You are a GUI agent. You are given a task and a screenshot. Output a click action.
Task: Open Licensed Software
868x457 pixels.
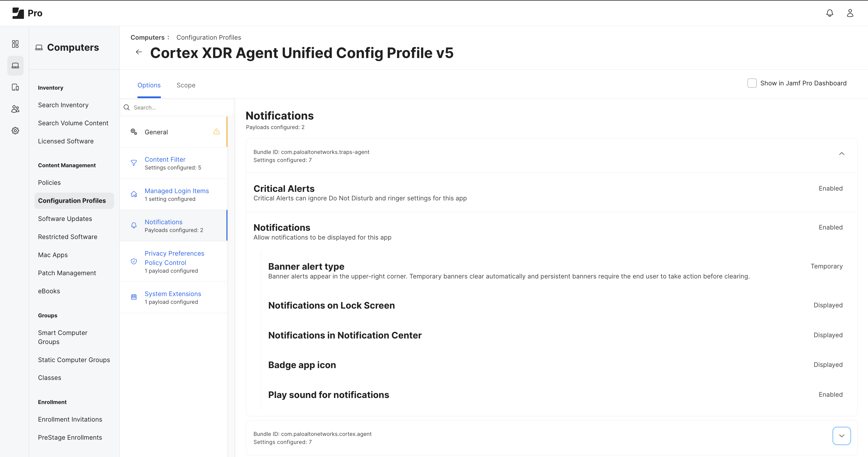[x=66, y=141]
